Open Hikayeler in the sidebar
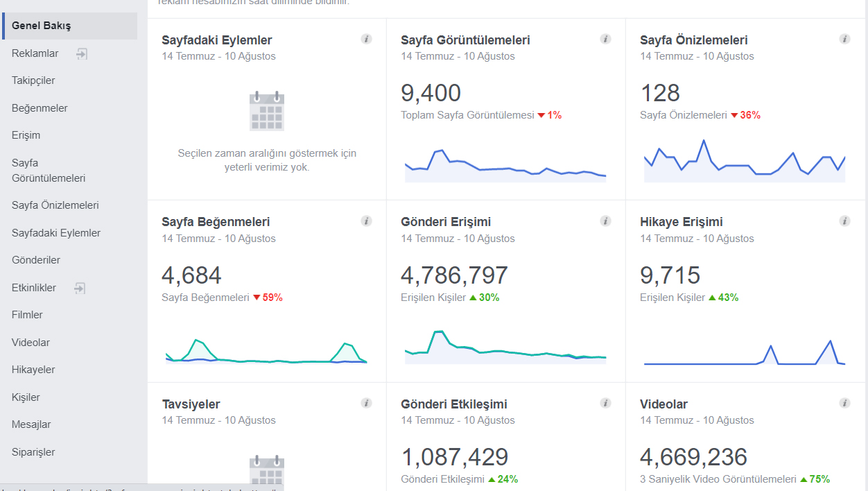Viewport: 868px width, 491px height. click(33, 370)
